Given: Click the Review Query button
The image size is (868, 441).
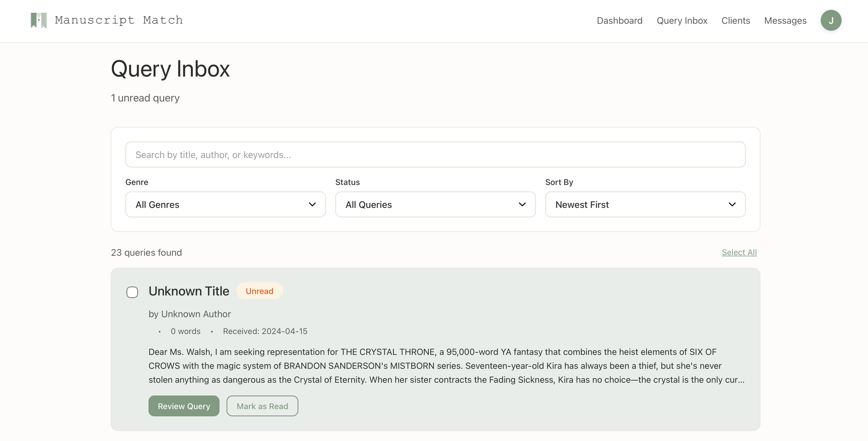Looking at the screenshot, I should 184,406.
